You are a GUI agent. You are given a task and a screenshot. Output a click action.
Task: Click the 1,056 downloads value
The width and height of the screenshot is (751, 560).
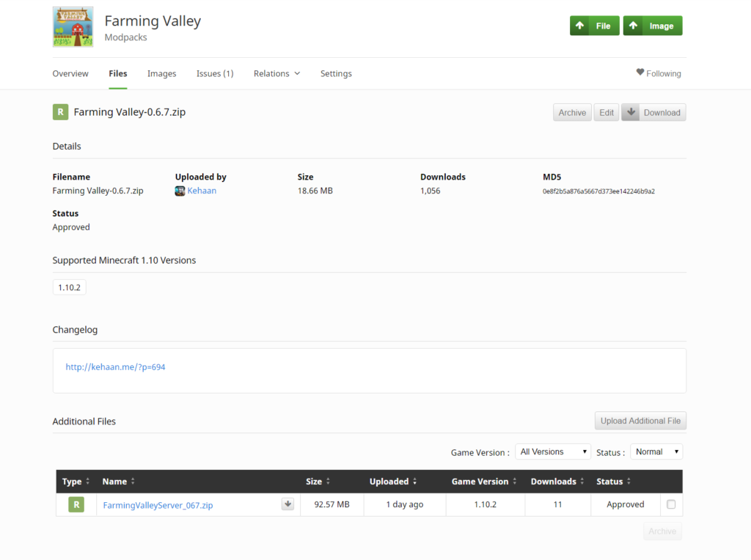(x=430, y=191)
